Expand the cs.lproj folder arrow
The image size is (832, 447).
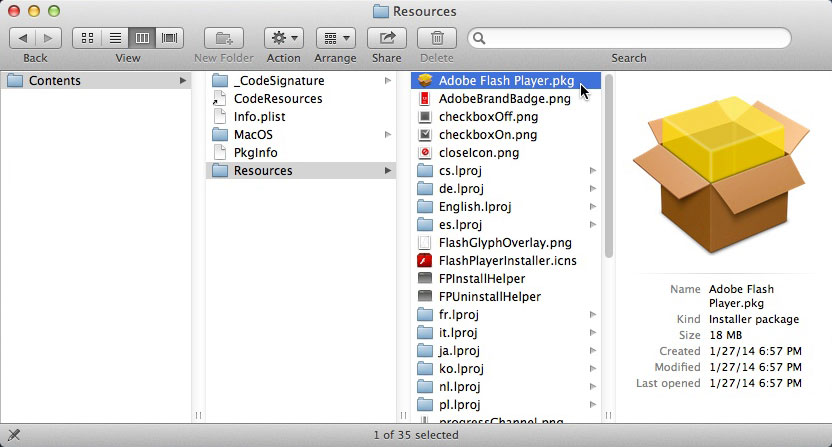(593, 171)
